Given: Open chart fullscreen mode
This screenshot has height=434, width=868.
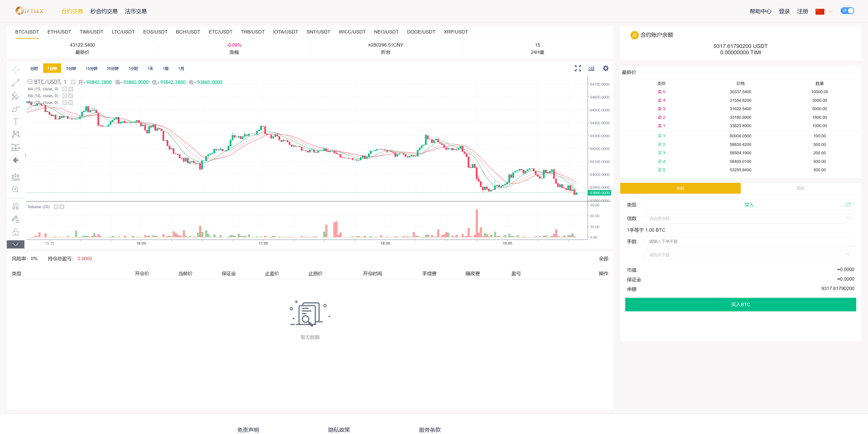Looking at the screenshot, I should 578,69.
